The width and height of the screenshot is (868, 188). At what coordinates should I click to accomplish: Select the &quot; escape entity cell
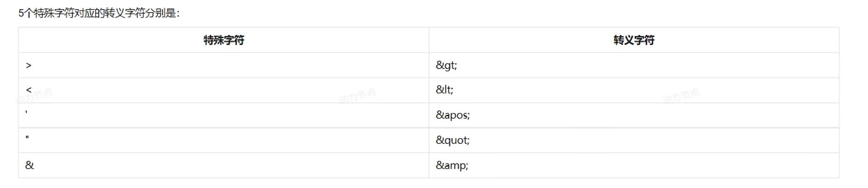point(453,140)
